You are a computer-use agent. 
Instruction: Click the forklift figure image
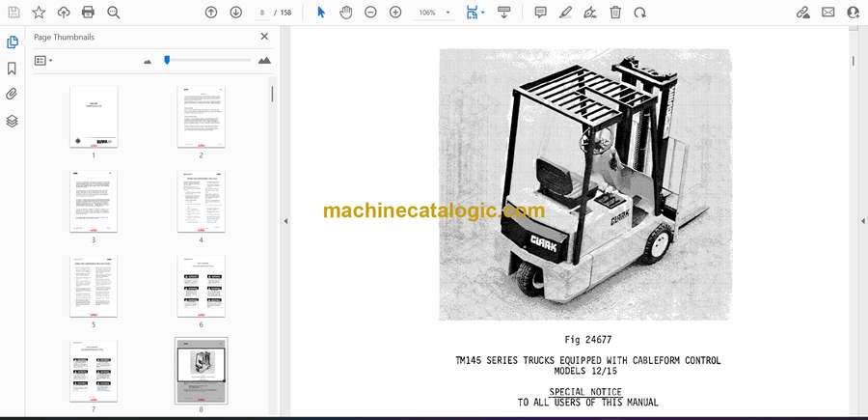585,184
